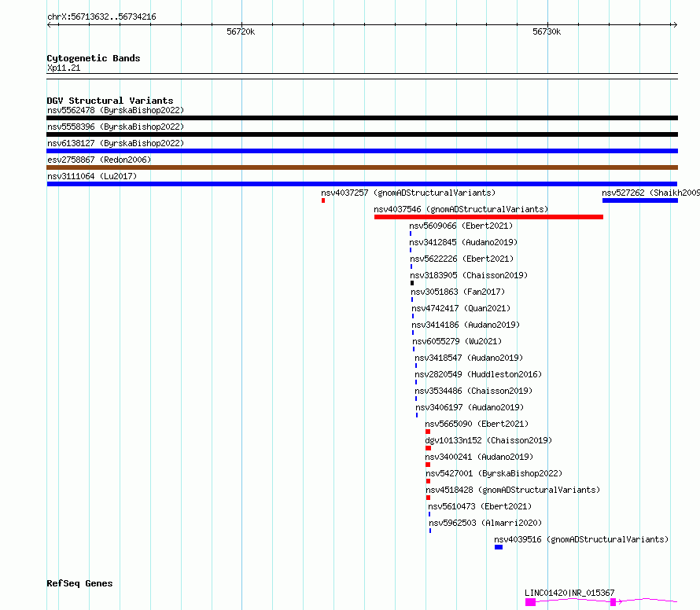
Task: Select nsv5609066 (Ebert2021) variant
Action: click(x=461, y=226)
